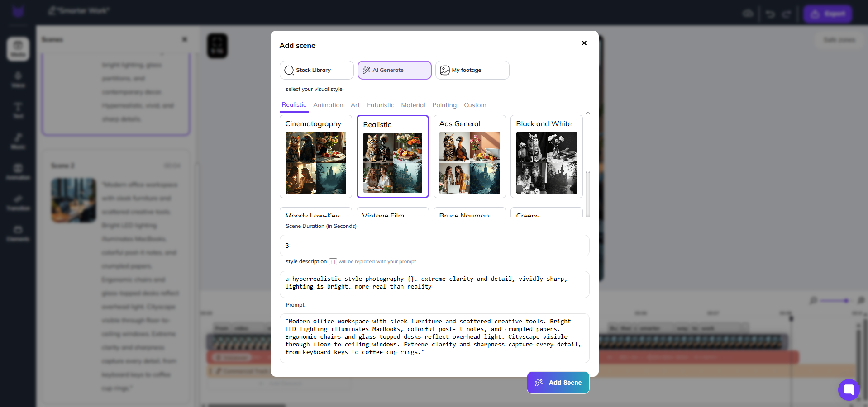Viewport: 868px width, 407px height.
Task: Select the Scene 2 thumbnail in Scenes panel
Action: [x=74, y=200]
